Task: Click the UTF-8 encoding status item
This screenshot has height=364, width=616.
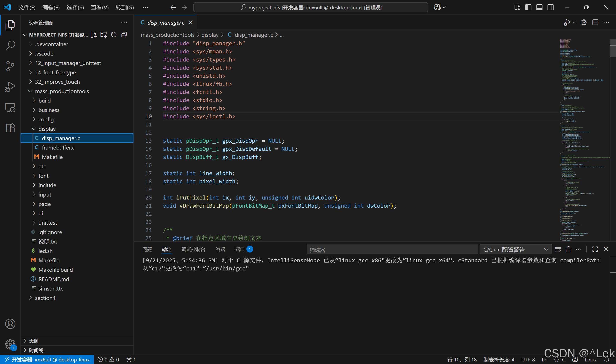Action: point(528,360)
